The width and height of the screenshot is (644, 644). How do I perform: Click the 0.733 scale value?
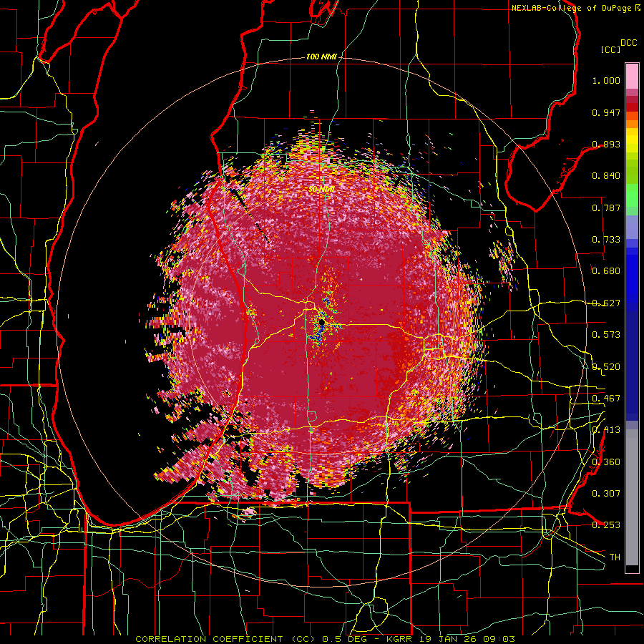pos(606,240)
